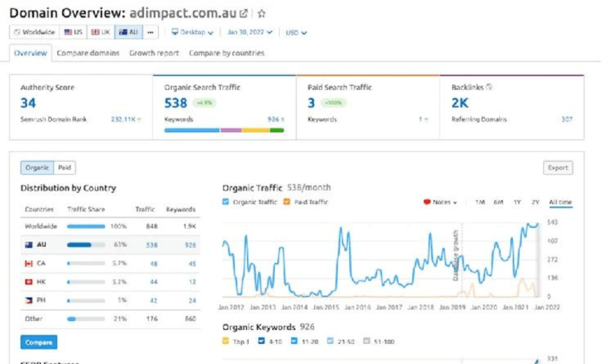The image size is (602, 364).
Task: Toggle the Paid Traffic checkbox
Action: [x=287, y=202]
